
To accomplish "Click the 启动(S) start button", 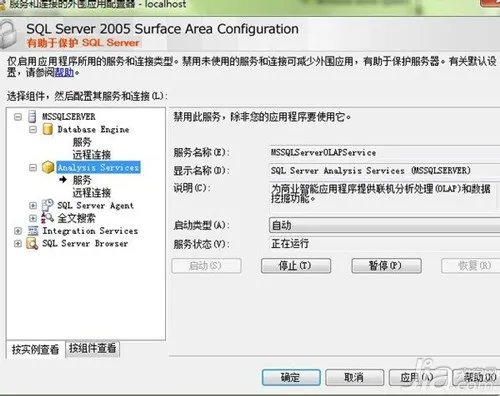I will click(206, 266).
